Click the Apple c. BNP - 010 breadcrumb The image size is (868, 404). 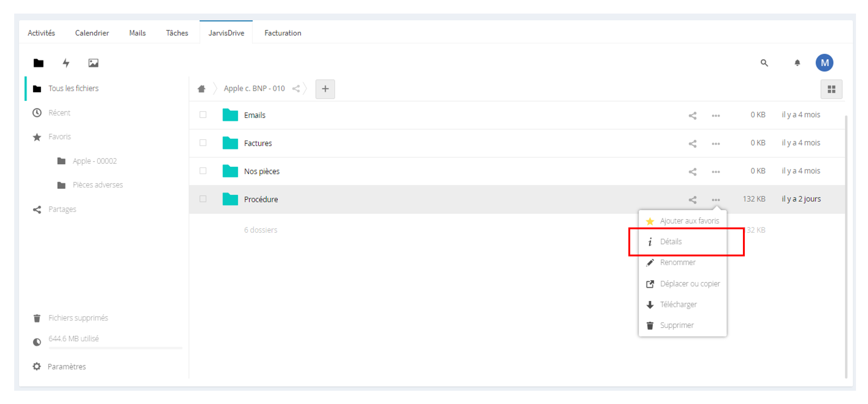pos(254,88)
